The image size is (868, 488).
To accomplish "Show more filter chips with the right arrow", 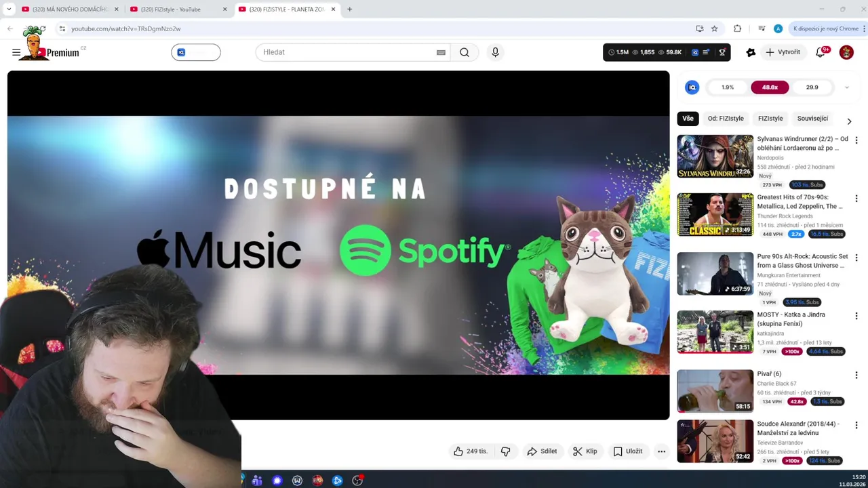I will click(x=849, y=121).
